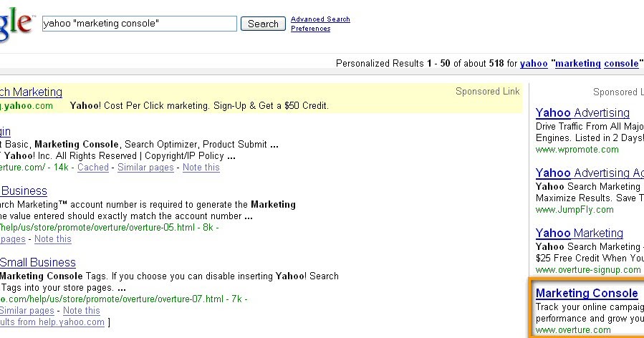Click the www.overture-signup.com ad URL text
This screenshot has height=338, width=644.
click(588, 270)
